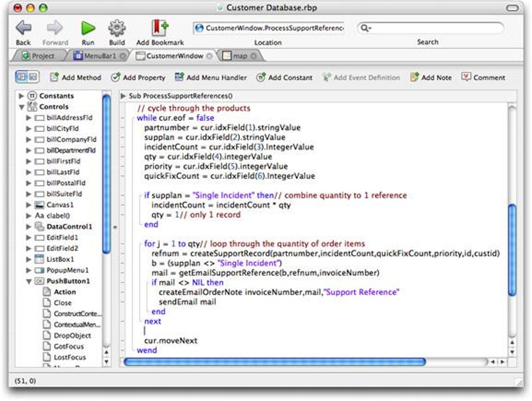Add a Constant

[x=285, y=77]
